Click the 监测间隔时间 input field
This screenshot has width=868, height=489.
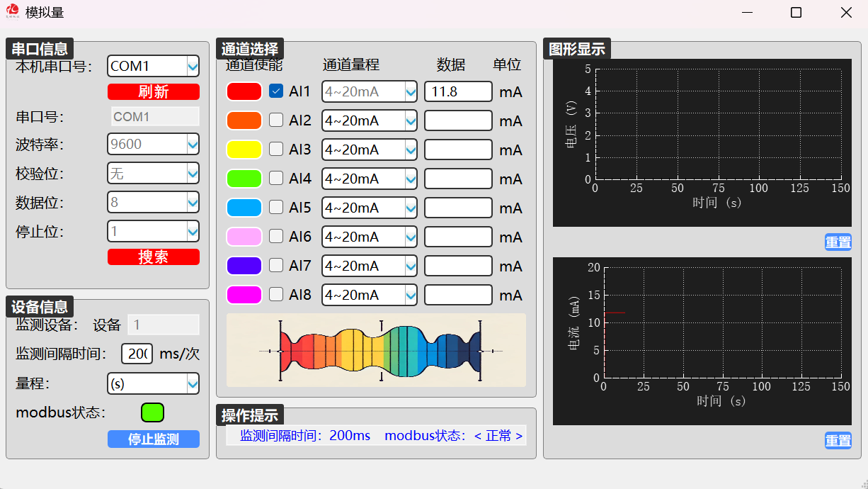[137, 354]
